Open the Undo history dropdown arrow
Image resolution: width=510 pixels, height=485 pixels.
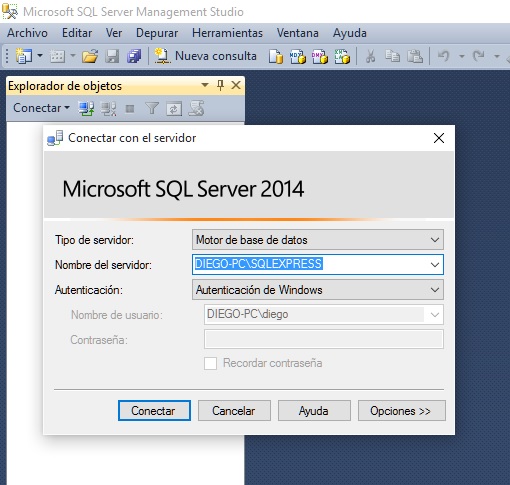462,56
